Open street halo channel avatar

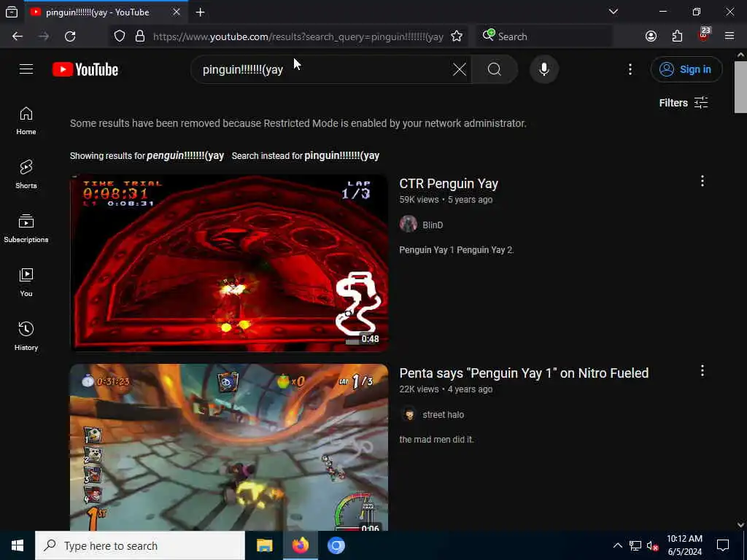coord(409,414)
